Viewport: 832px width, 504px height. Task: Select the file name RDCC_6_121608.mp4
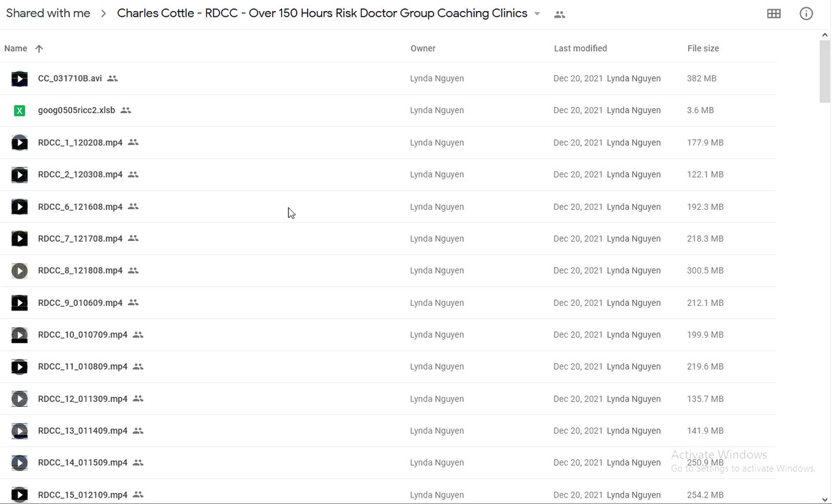tap(81, 207)
